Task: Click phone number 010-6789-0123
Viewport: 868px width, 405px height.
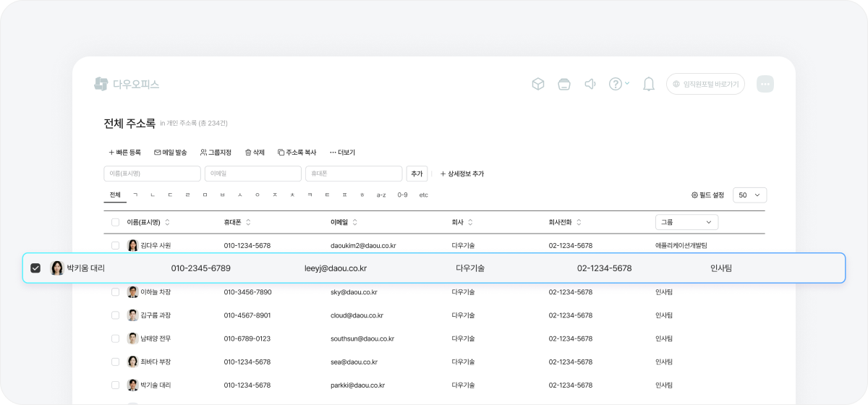Action: [x=247, y=338]
